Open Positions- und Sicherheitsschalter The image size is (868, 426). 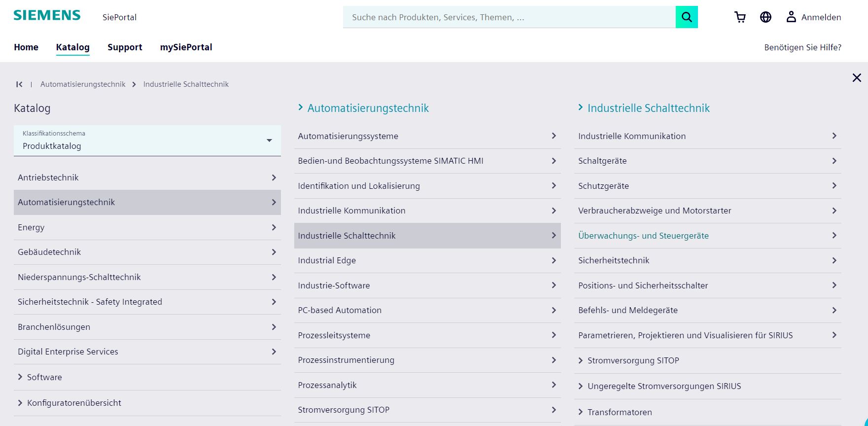(x=708, y=285)
